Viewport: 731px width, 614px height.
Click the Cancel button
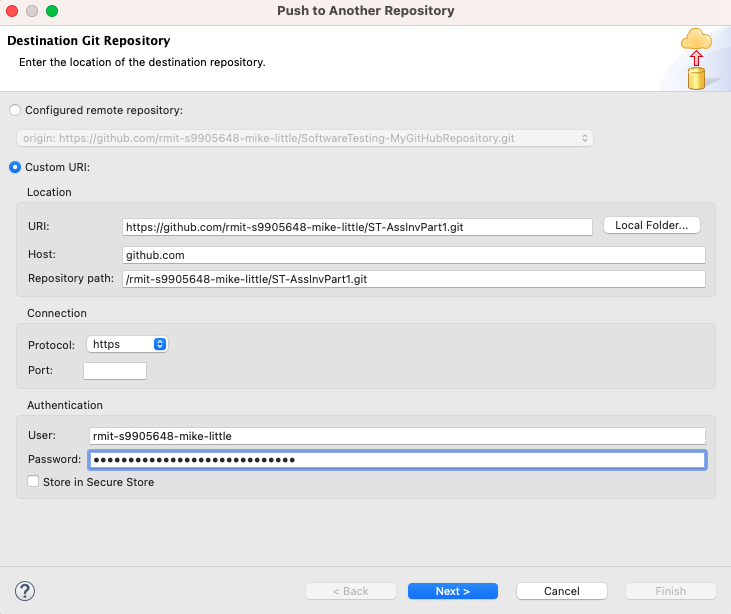tap(562, 591)
